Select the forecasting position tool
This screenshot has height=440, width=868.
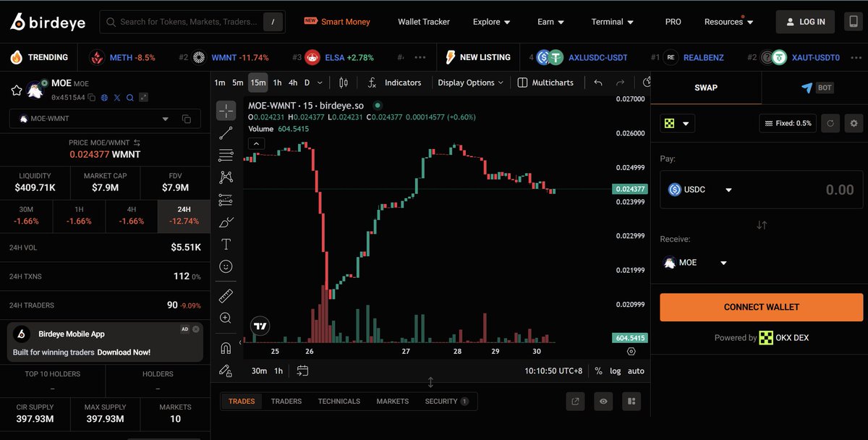[x=226, y=200]
